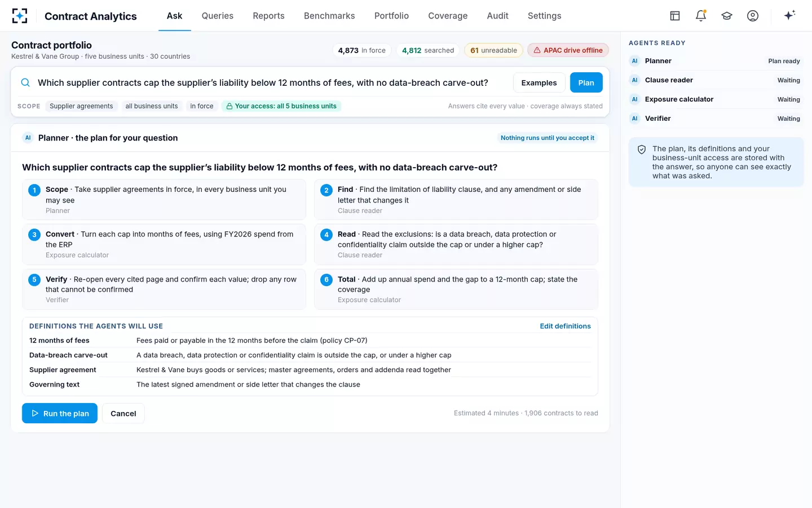This screenshot has width=812, height=508.
Task: Select plan step 3 Convert card
Action: pos(164,244)
